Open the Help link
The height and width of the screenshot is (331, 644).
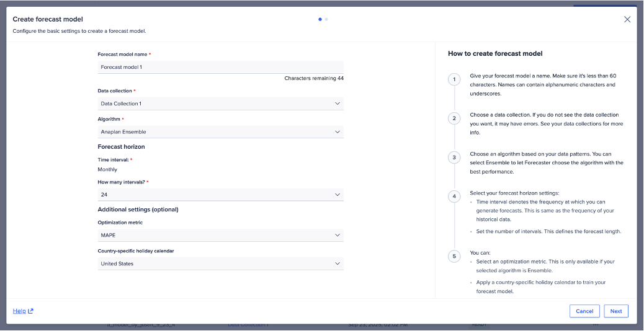[x=19, y=311]
